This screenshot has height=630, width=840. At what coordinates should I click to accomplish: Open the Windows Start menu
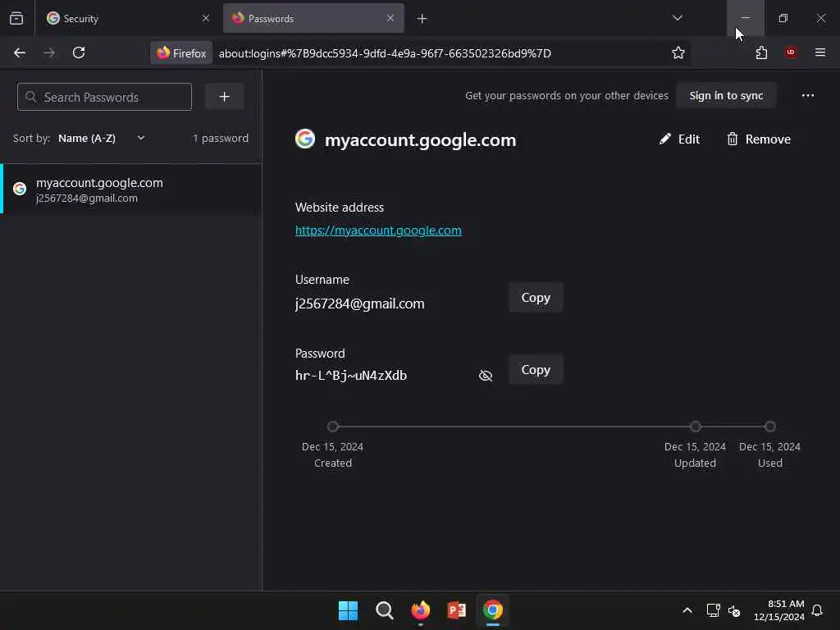click(x=348, y=610)
